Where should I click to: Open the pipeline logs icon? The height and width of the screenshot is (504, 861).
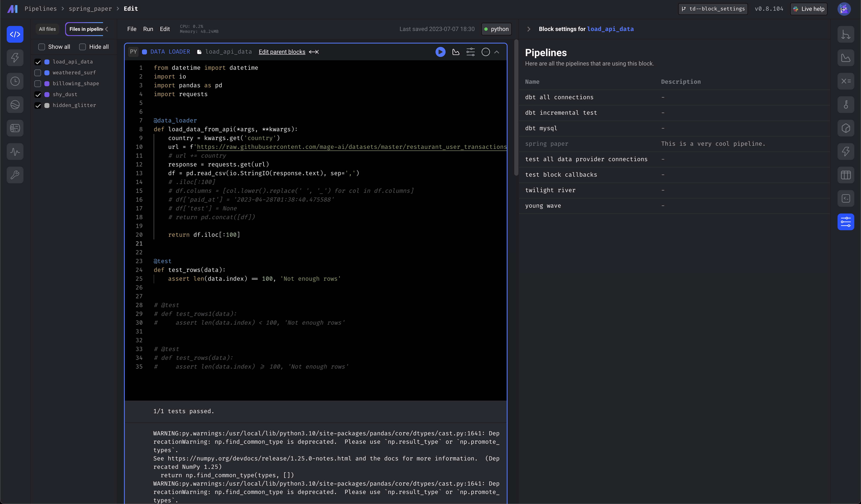pos(15,128)
